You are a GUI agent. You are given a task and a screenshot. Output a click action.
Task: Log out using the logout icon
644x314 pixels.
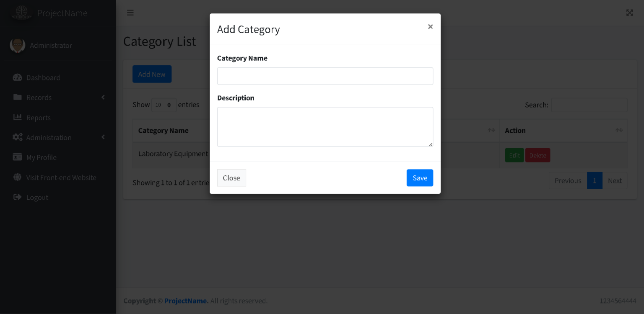pos(17,197)
